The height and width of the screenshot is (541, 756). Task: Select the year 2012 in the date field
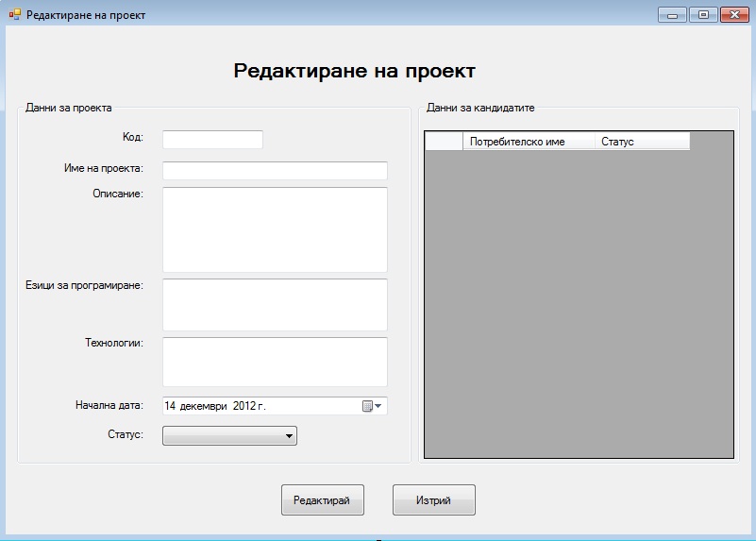pyautogui.click(x=244, y=406)
